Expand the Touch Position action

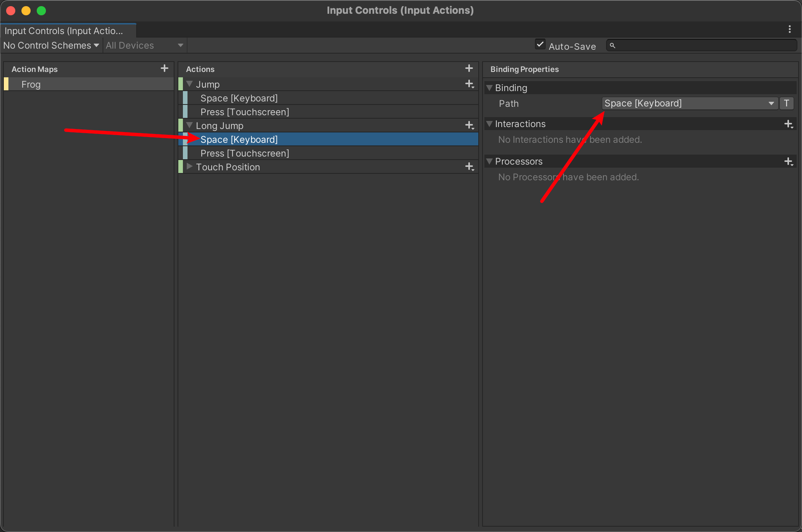(189, 166)
